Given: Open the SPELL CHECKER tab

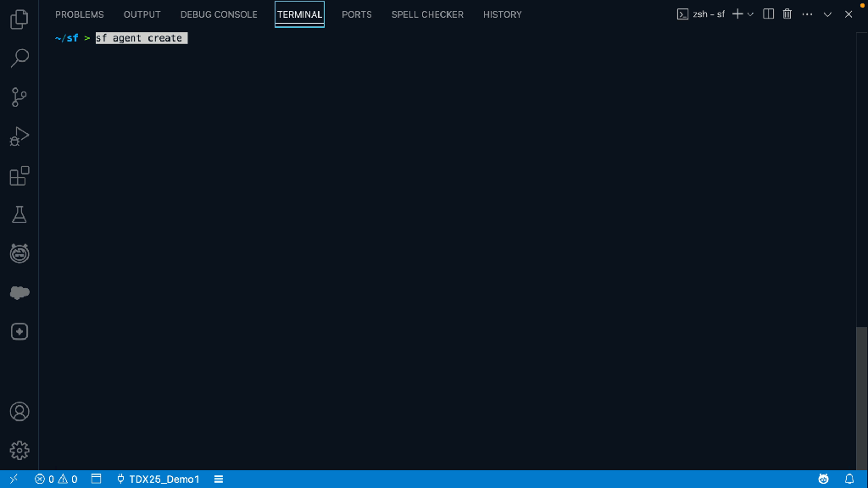Looking at the screenshot, I should pyautogui.click(x=427, y=14).
